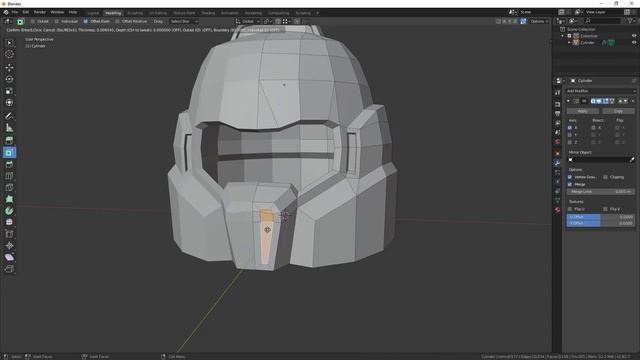Image resolution: width=640 pixels, height=360 pixels.
Task: Enable the Clipping checkbox
Action: 605,177
